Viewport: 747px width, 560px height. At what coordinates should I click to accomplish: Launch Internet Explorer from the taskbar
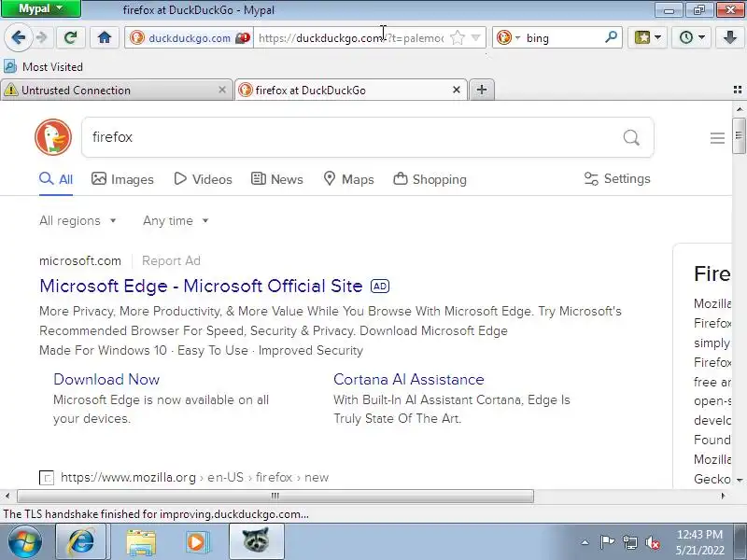80,542
